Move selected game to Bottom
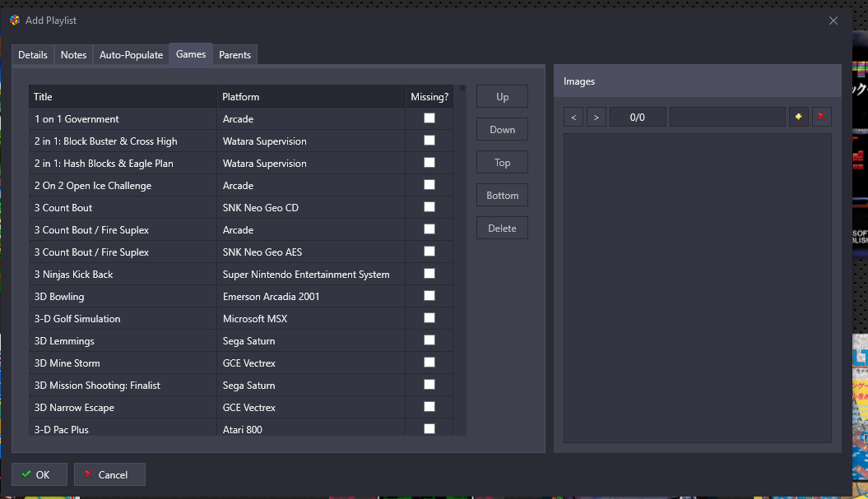The width and height of the screenshot is (868, 499). coord(502,196)
